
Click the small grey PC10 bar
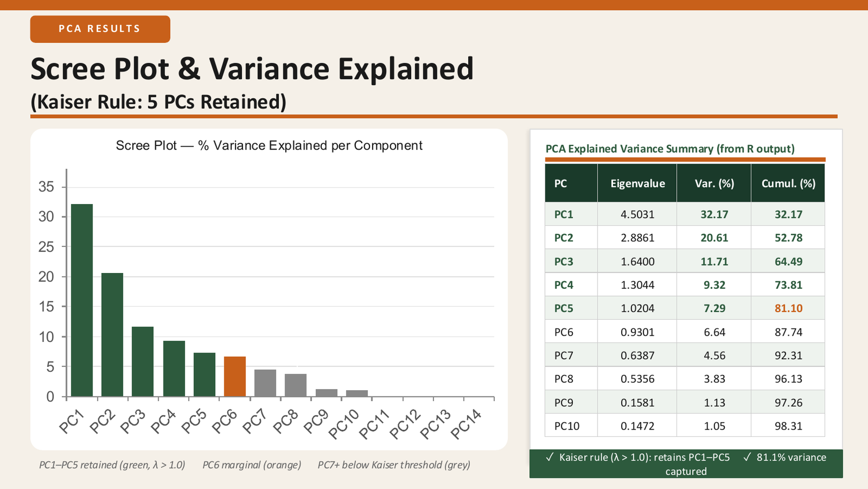[357, 394]
